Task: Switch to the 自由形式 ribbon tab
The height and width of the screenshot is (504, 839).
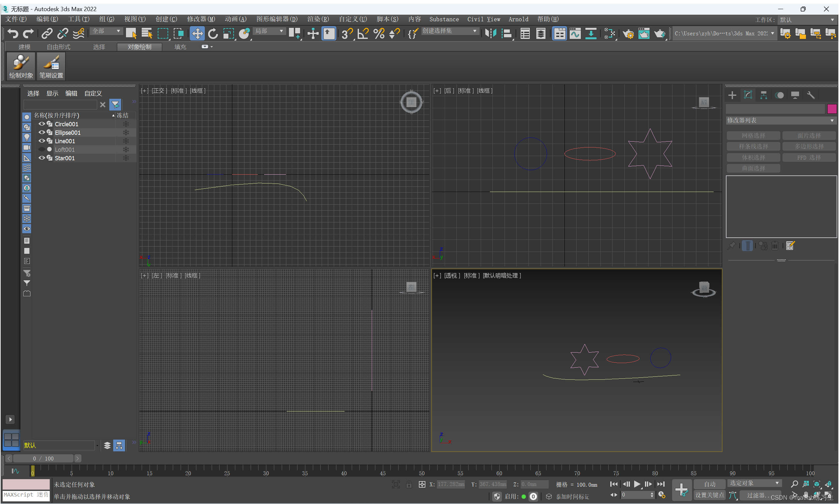Action: 58,47
